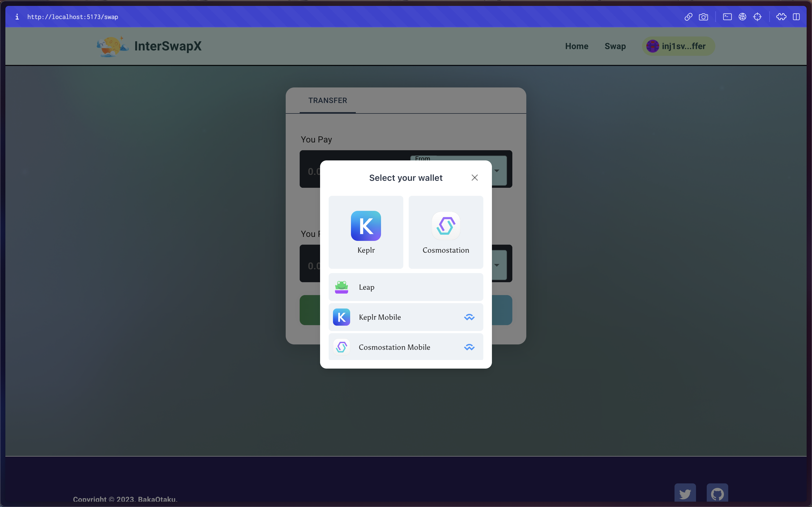Click the link icon in browser bar
Image resolution: width=812 pixels, height=507 pixels.
coord(688,17)
